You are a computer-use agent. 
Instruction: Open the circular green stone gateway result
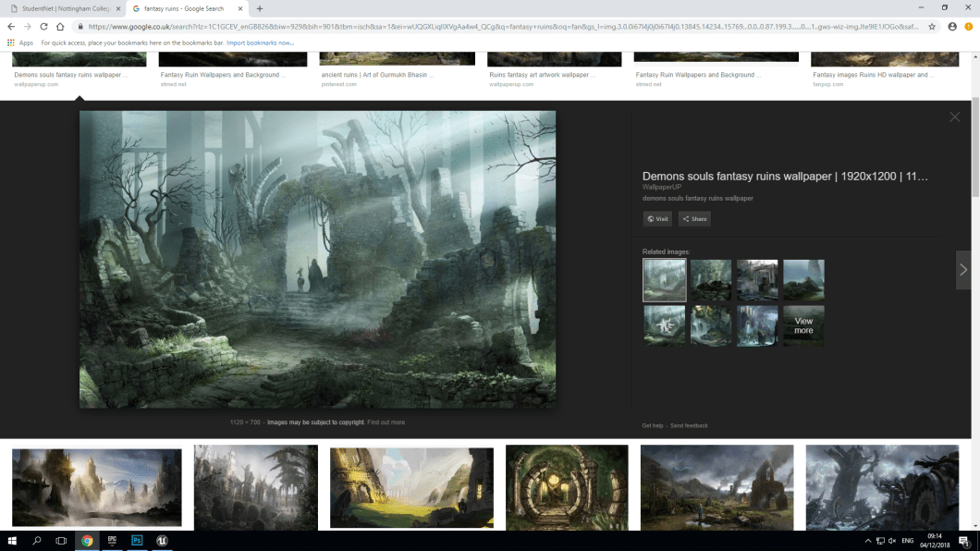coord(567,487)
